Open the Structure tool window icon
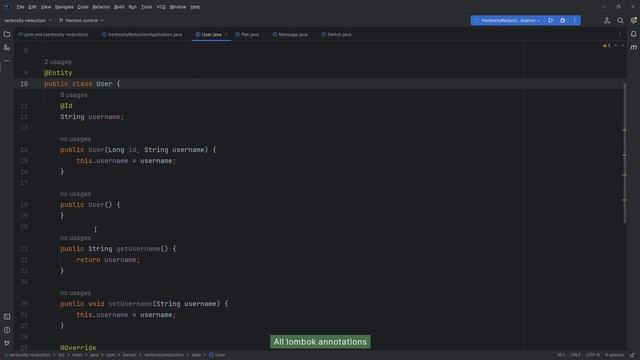The image size is (640, 360). 7,48
